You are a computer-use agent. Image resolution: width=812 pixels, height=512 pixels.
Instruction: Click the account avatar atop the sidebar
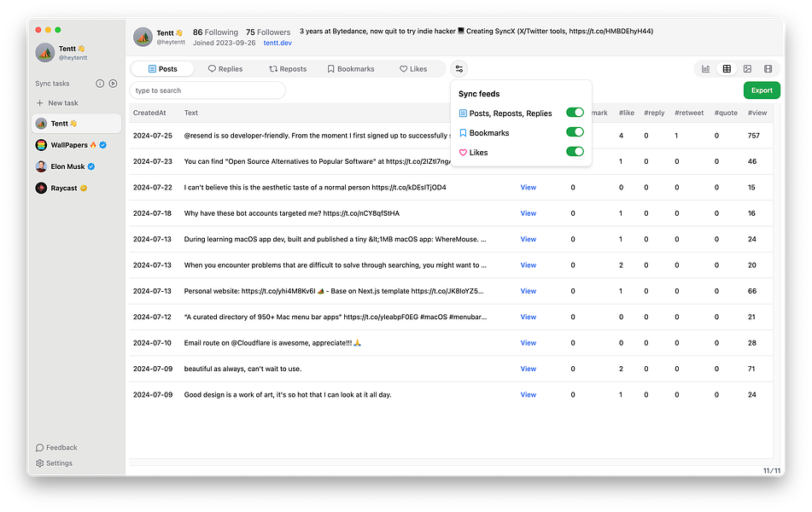pyautogui.click(x=45, y=52)
